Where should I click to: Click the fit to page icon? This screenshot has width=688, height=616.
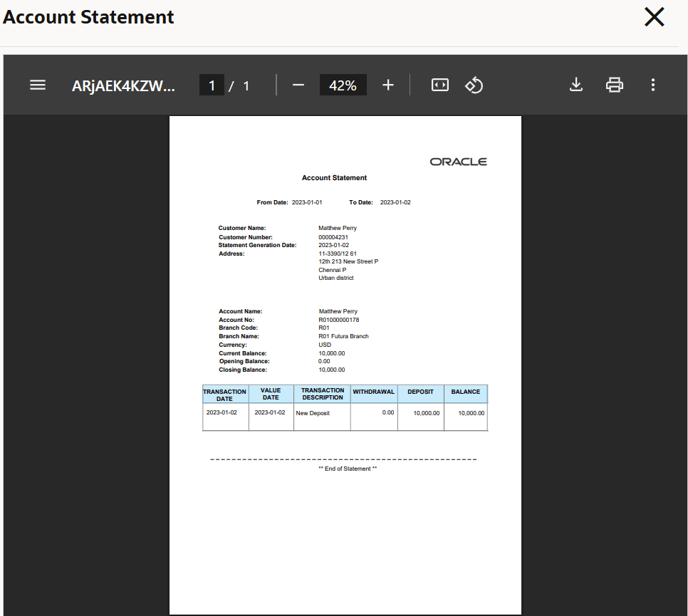(x=439, y=85)
